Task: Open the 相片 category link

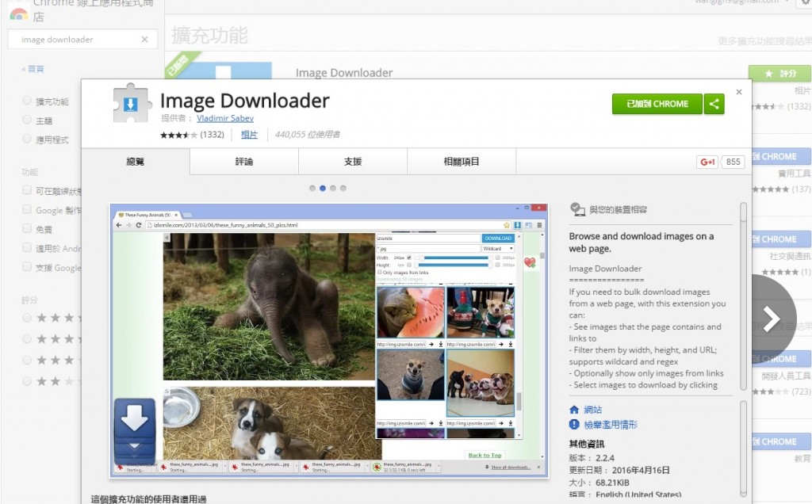Action: tap(249, 135)
